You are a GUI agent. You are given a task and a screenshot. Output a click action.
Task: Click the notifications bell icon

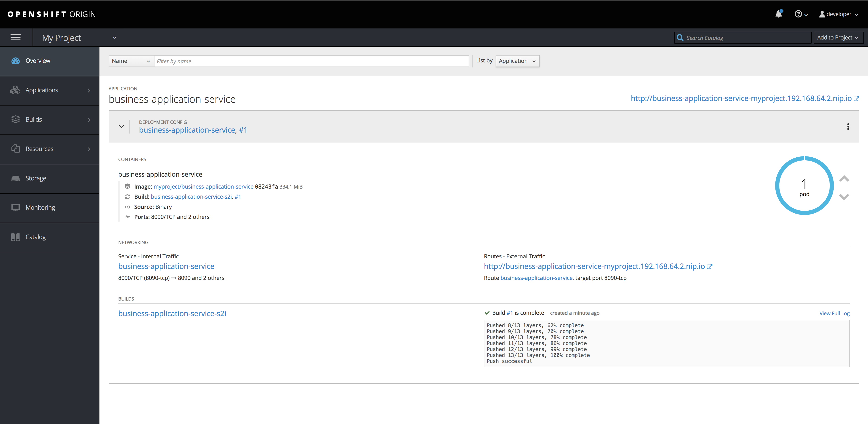[778, 14]
